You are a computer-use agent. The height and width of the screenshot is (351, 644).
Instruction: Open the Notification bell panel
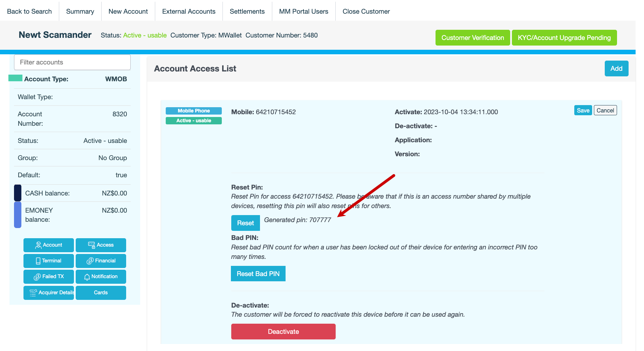click(101, 276)
